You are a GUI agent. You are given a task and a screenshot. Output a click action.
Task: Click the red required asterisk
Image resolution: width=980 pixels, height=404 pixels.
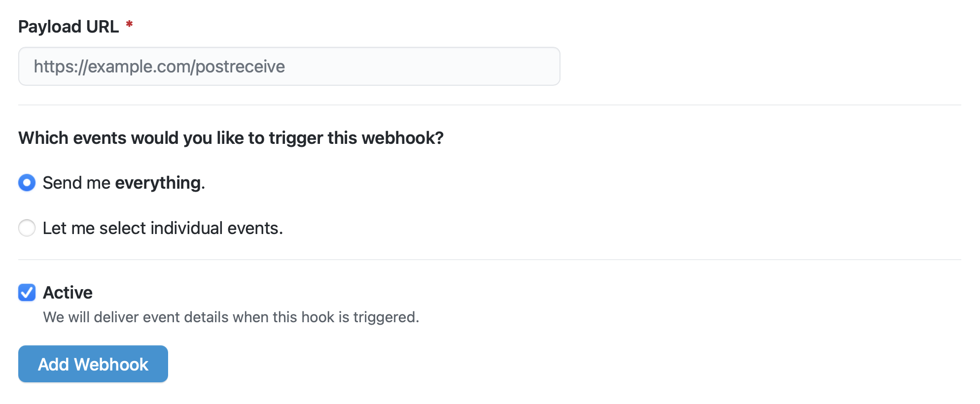129,24
